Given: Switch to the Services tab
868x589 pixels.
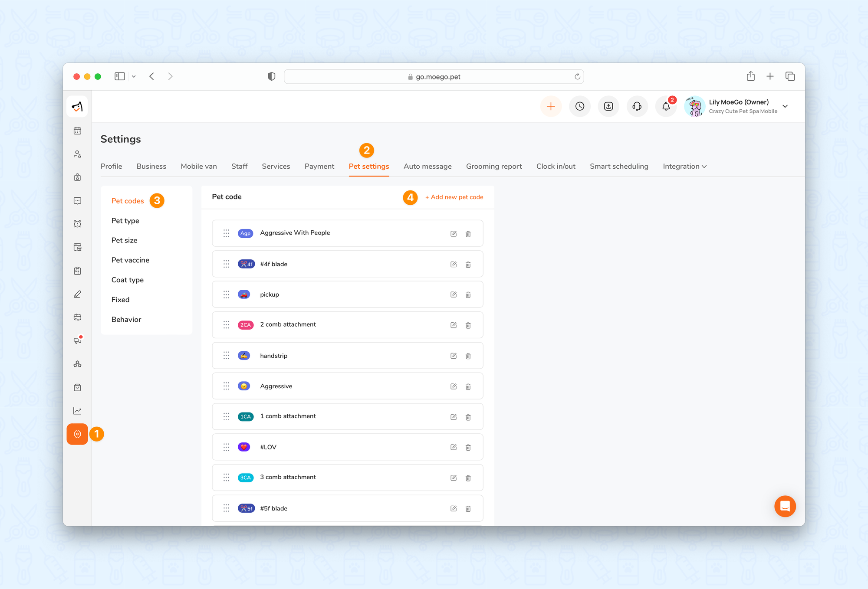Looking at the screenshot, I should (x=276, y=167).
